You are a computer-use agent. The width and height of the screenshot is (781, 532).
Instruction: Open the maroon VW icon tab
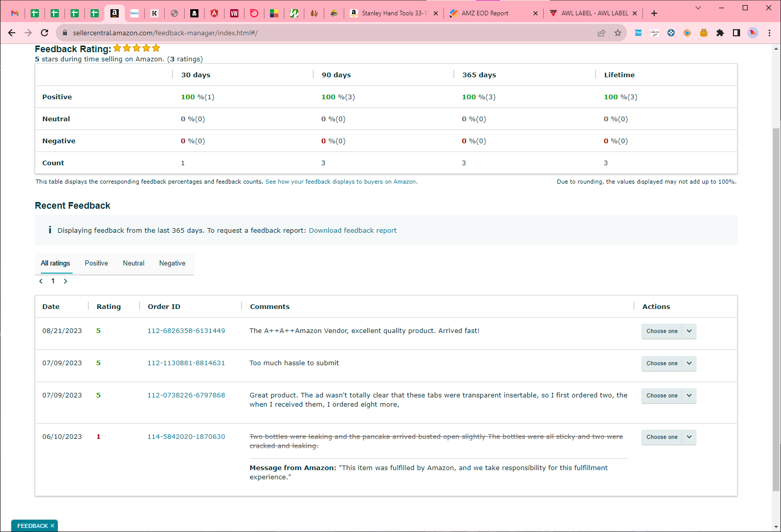click(234, 13)
